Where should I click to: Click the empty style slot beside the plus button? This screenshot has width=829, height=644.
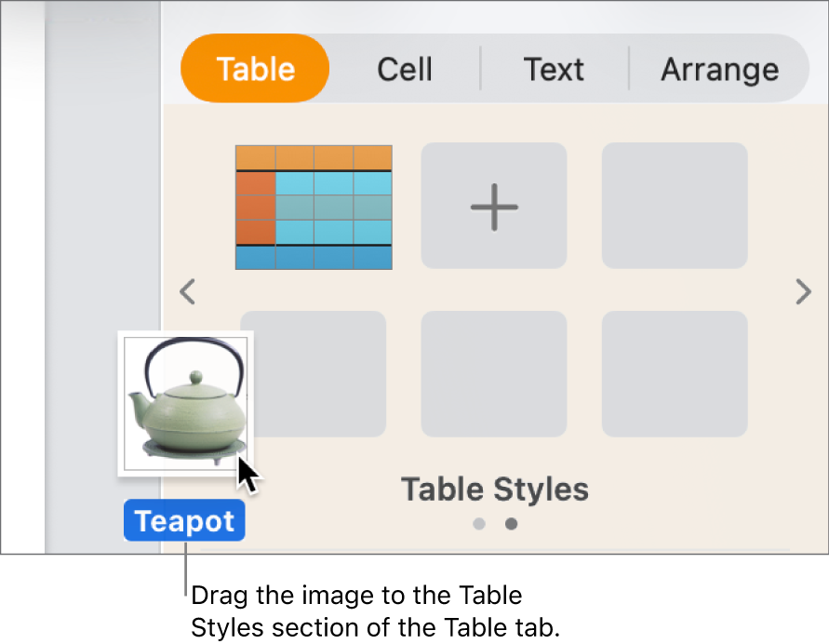coord(674,206)
